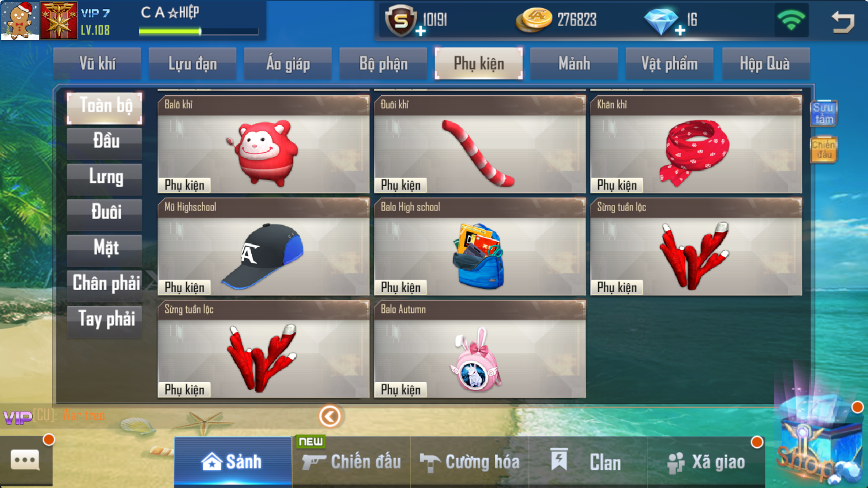
Task: Select the Balo Autumn item
Action: coord(480,349)
